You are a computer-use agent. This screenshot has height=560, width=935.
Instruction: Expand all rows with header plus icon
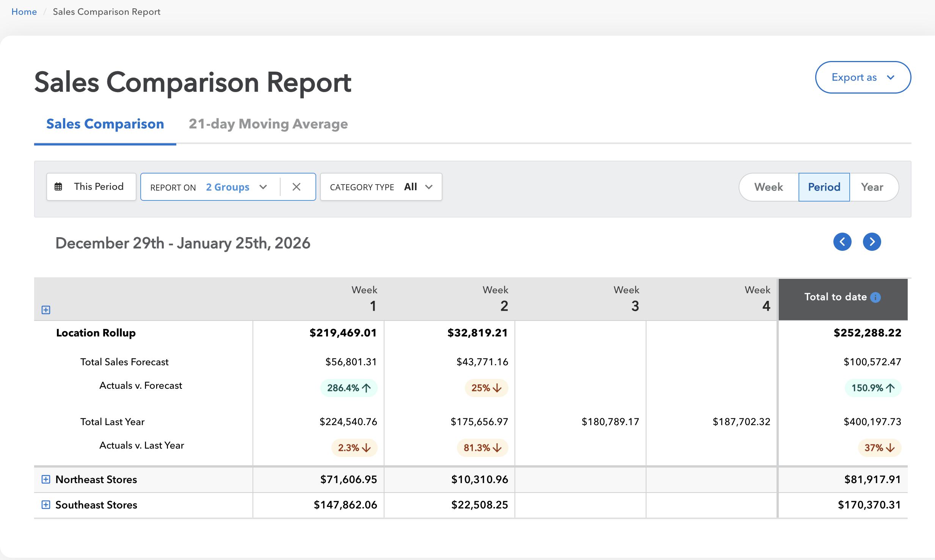pos(46,310)
